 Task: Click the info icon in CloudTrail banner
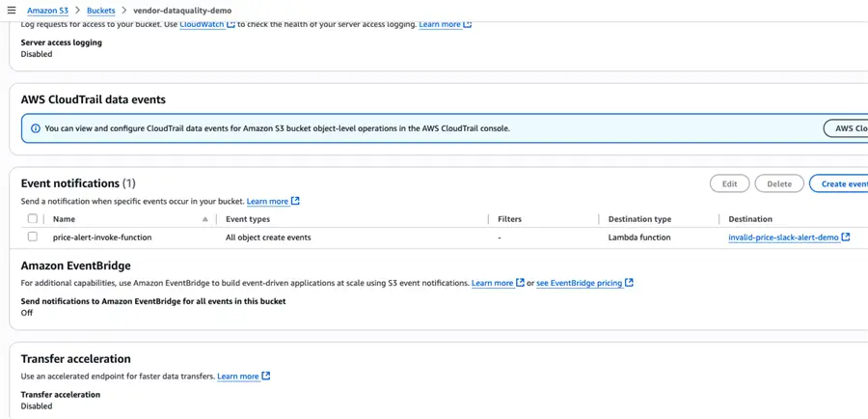pos(36,128)
